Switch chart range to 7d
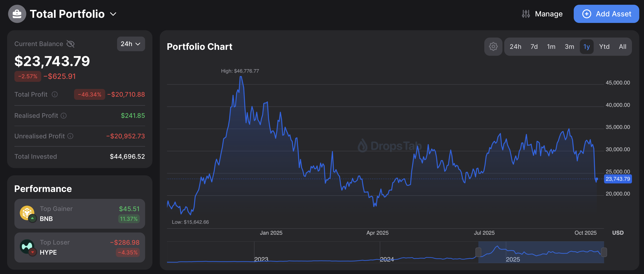This screenshot has width=644, height=274. 534,47
